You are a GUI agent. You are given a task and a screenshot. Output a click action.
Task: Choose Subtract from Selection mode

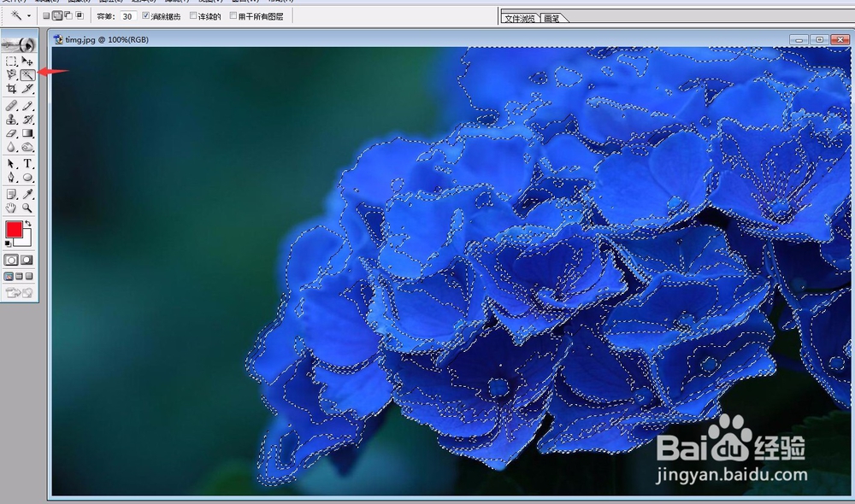[x=68, y=15]
